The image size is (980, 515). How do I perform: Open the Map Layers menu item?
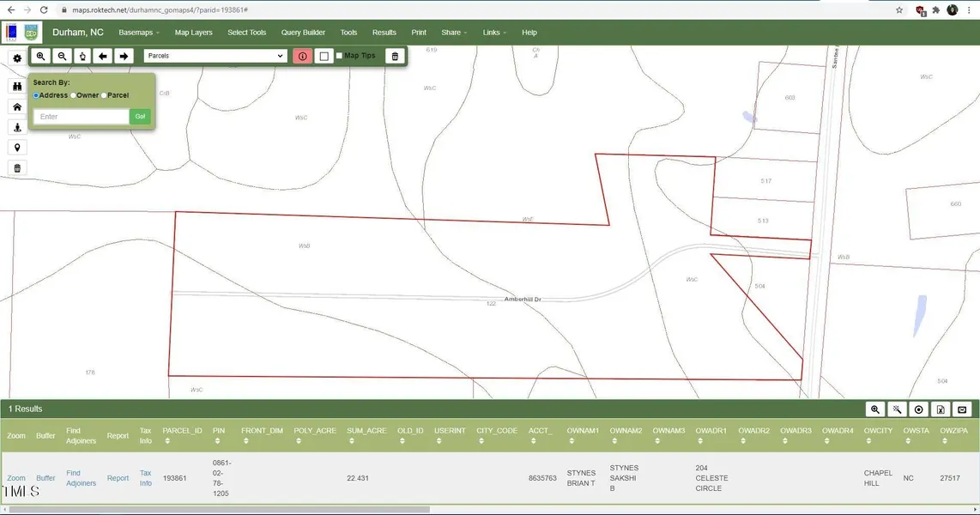(193, 33)
